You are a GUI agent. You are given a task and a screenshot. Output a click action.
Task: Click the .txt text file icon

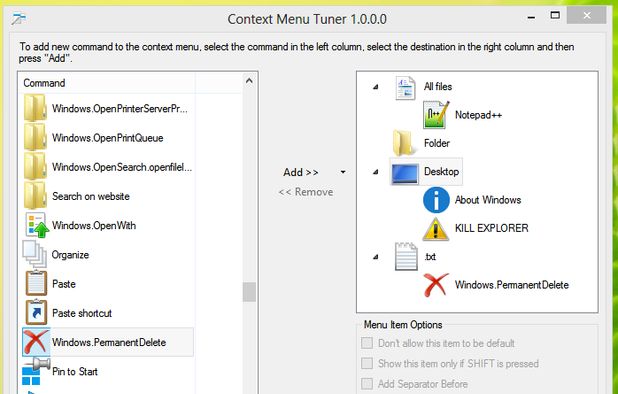coord(406,256)
